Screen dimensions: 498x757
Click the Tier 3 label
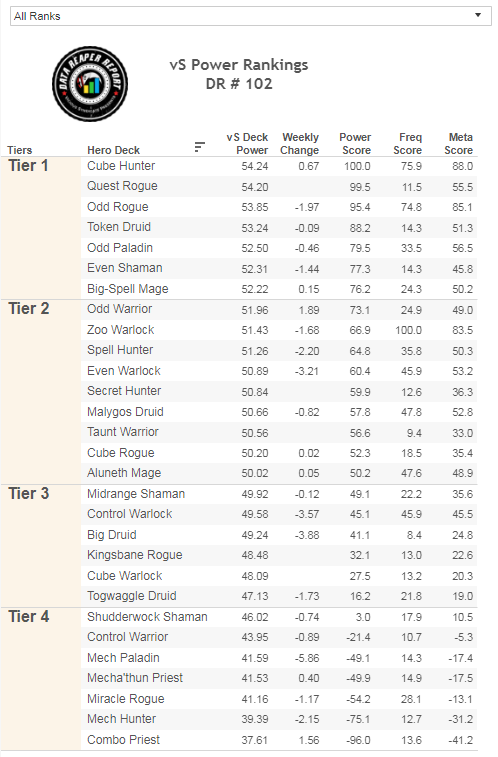(28, 493)
